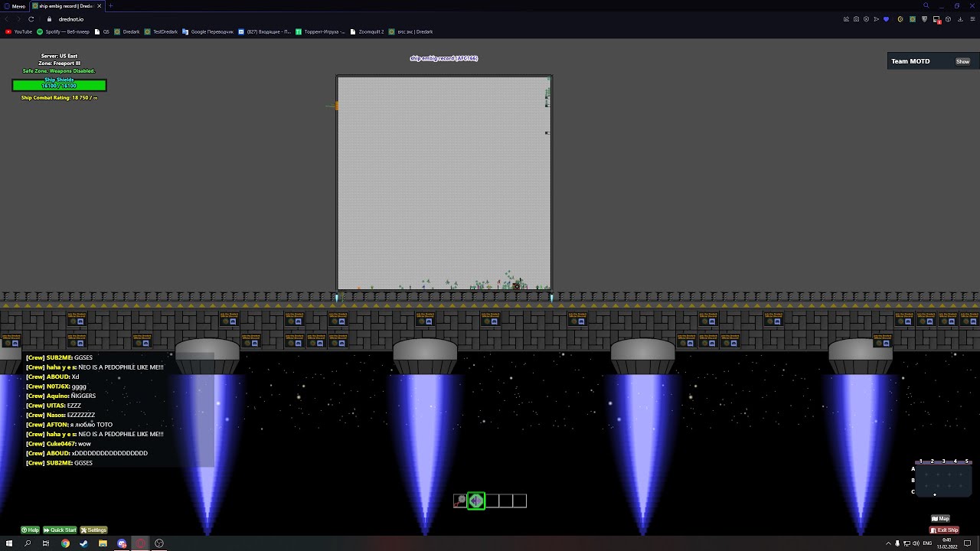Open a new browser tab

click(110, 5)
